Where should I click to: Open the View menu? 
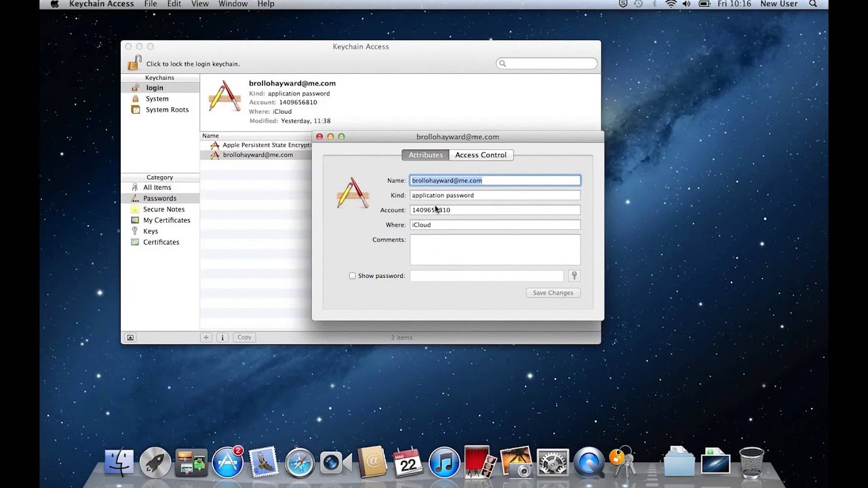[x=200, y=4]
